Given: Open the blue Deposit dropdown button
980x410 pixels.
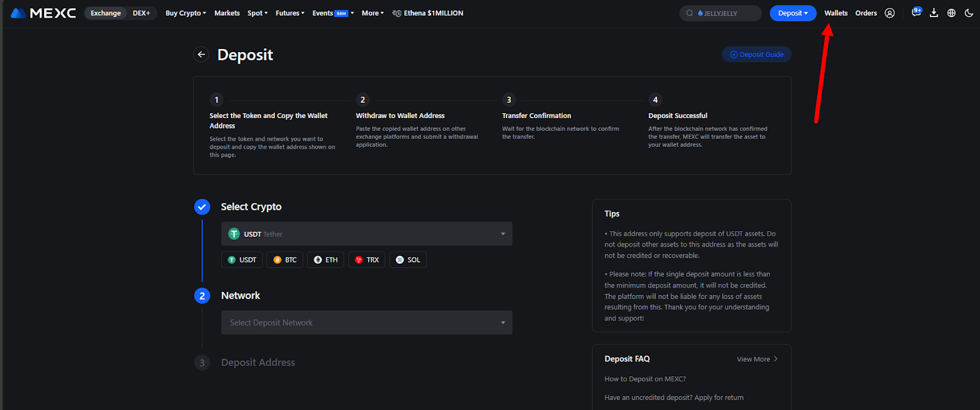Looking at the screenshot, I should click(793, 13).
